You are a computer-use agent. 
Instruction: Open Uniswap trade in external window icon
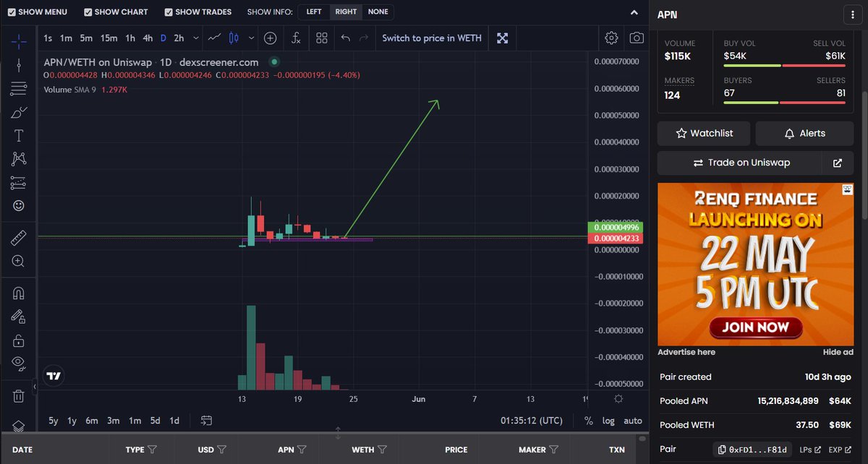[838, 163]
